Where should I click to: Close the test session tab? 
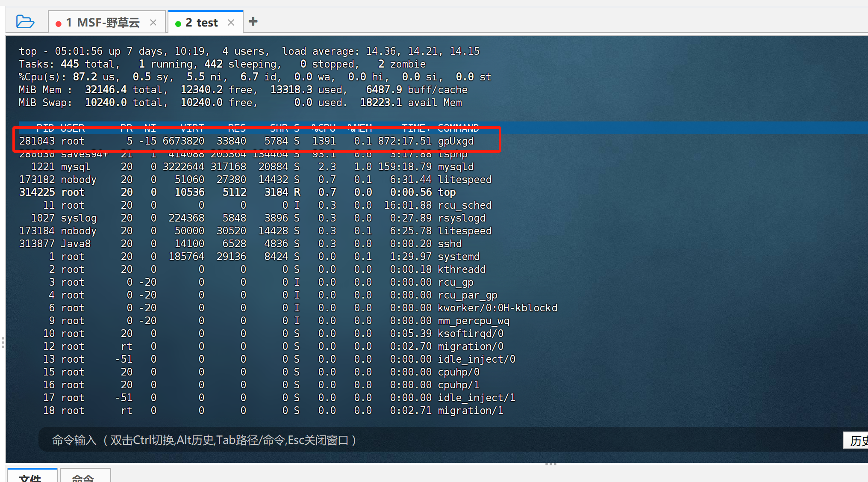coord(231,23)
